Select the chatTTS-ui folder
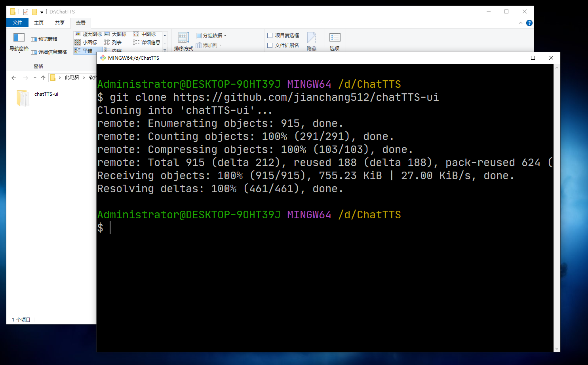This screenshot has width=588, height=365. coord(38,98)
